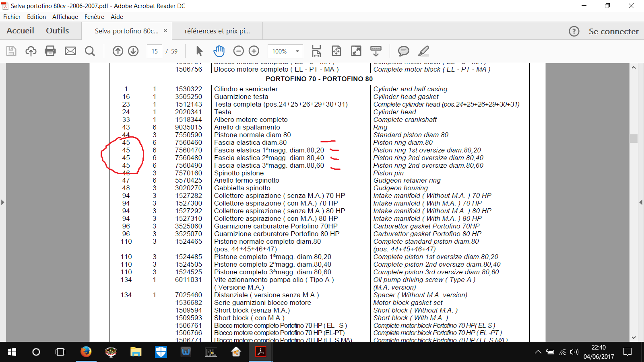The image size is (644, 362).
Task: Click Se connecter to sign in
Action: 614,31
